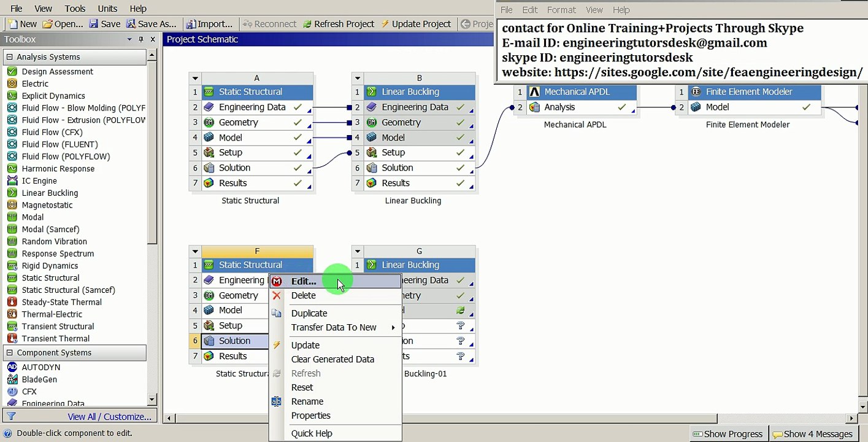Click schematic horizontal scrollbar right arrow
The height and width of the screenshot is (442, 868).
tap(851, 418)
